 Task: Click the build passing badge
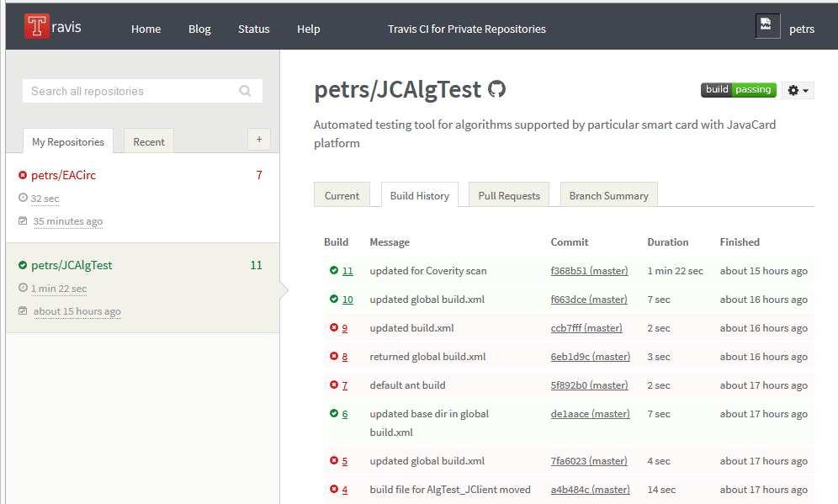coord(739,90)
